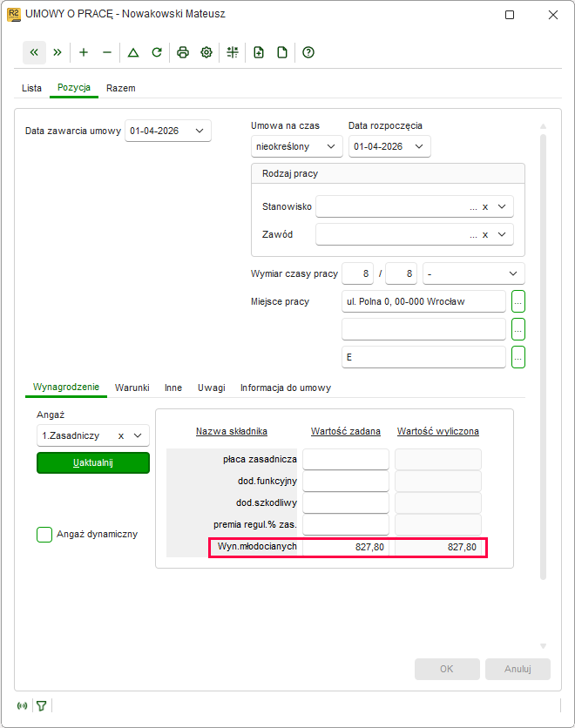Image resolution: width=575 pixels, height=728 pixels.
Task: Click the scroll down arrow of form
Action: [543, 646]
